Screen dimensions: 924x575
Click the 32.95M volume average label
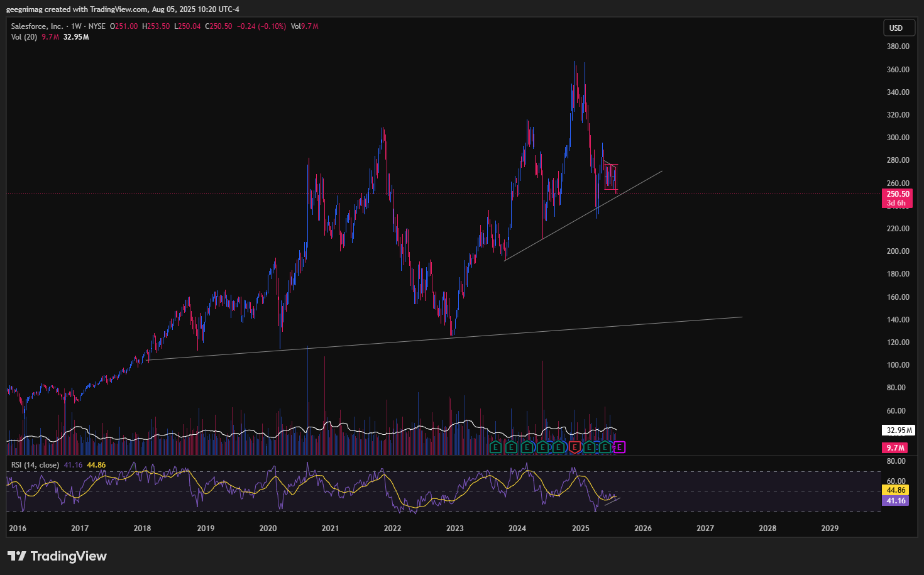coord(899,430)
